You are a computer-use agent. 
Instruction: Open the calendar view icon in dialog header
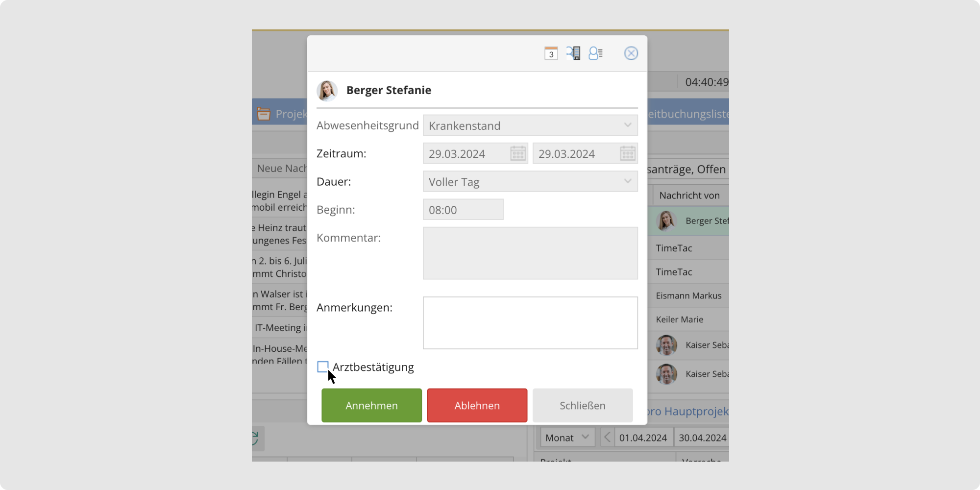(x=551, y=53)
